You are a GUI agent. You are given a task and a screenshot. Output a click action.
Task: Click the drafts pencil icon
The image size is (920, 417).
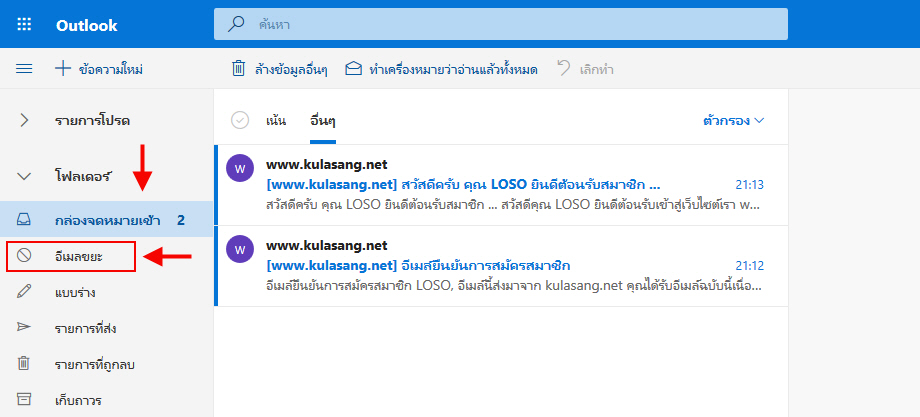(24, 292)
